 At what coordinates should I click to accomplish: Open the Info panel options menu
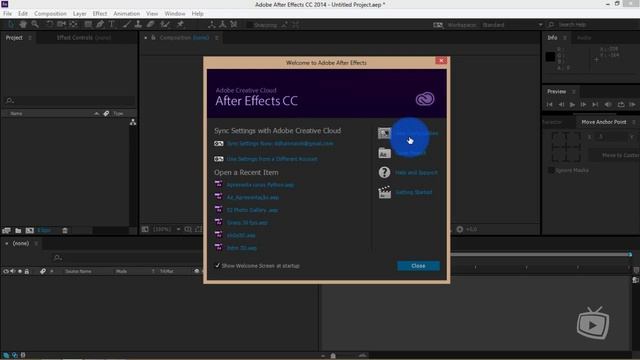(565, 38)
